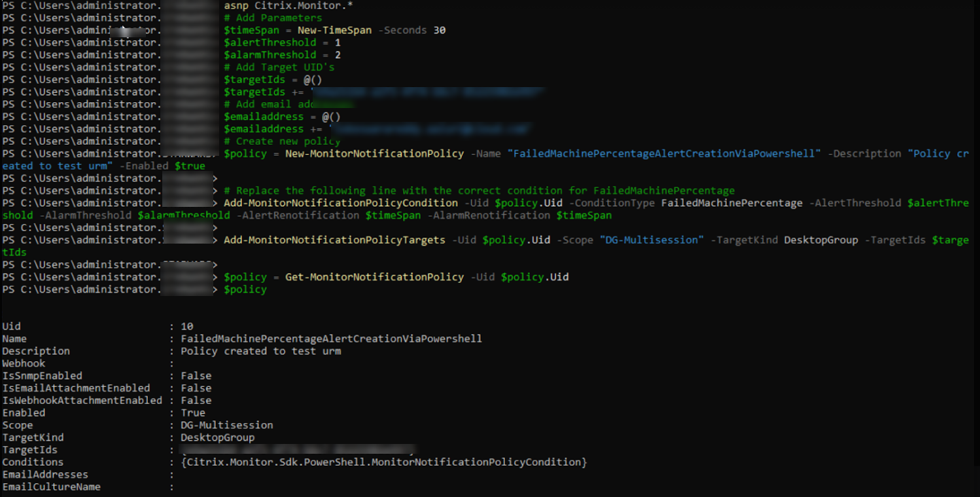Image resolution: width=980 pixels, height=497 pixels.
Task: Click the IsSnmpEnabled False value
Action: tap(196, 376)
